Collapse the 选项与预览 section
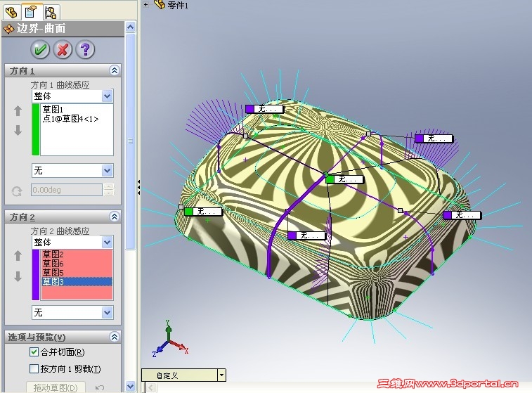The image size is (532, 393). click(x=115, y=337)
